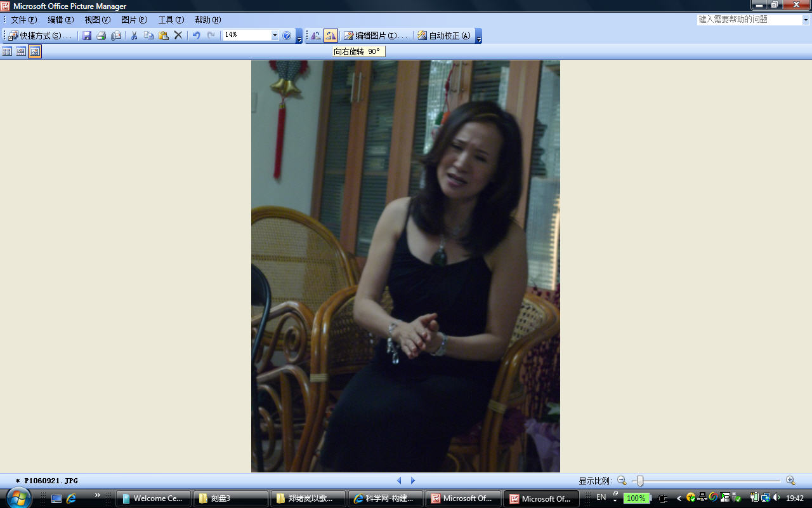Viewport: 812px width, 508px height.
Task: Click the woman photo in viewer
Action: point(405,266)
